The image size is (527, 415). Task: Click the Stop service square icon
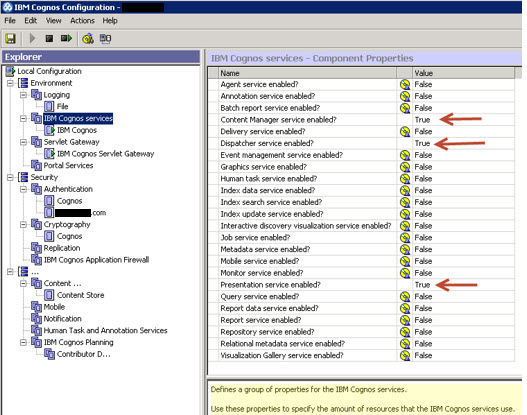pos(49,39)
